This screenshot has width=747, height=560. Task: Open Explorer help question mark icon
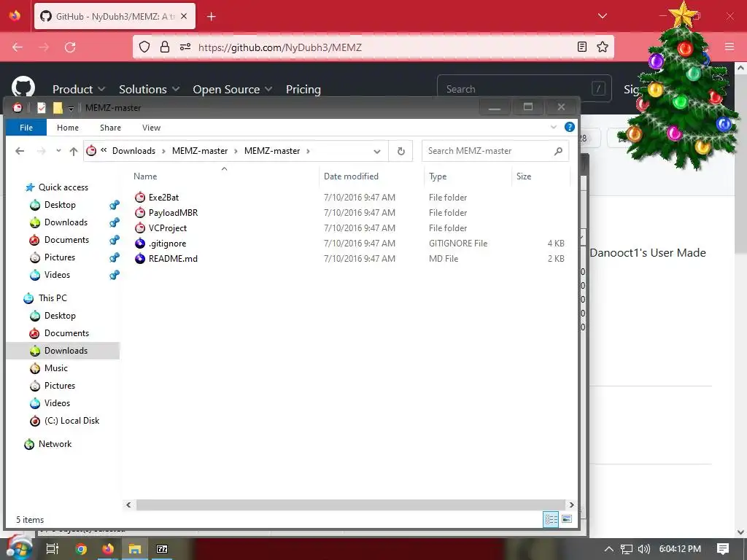(x=569, y=127)
